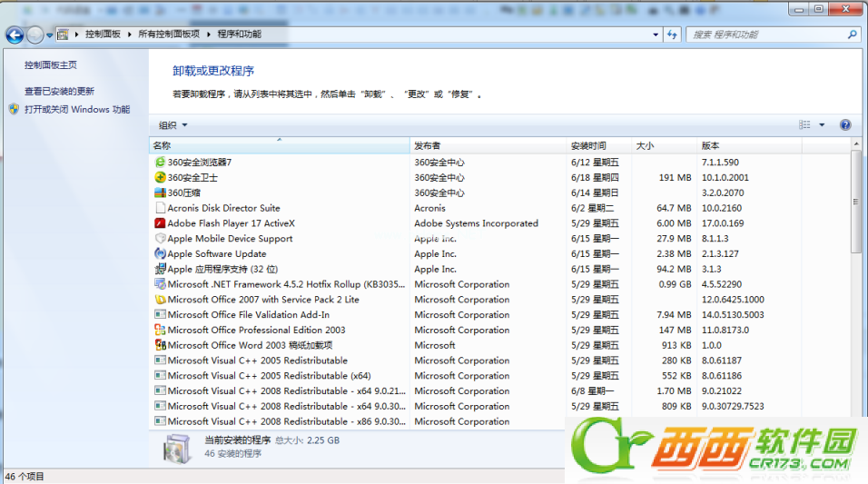The width and height of the screenshot is (868, 484).
Task: Click the Visual C++ 2005 Redistributable icon
Action: click(160, 360)
